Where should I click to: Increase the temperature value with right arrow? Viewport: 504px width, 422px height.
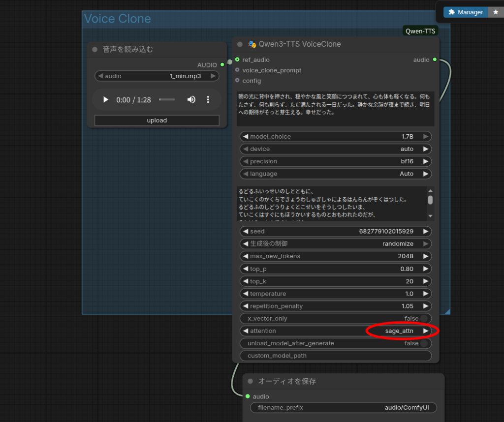(426, 294)
